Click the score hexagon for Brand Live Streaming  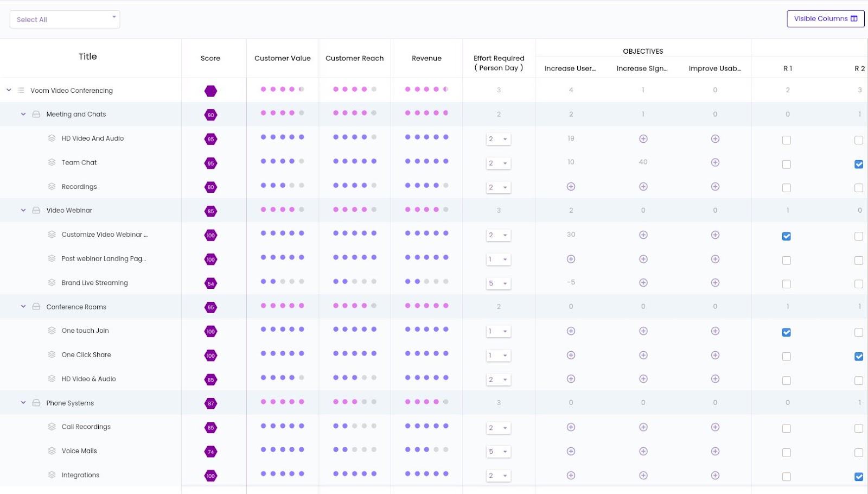coord(210,283)
